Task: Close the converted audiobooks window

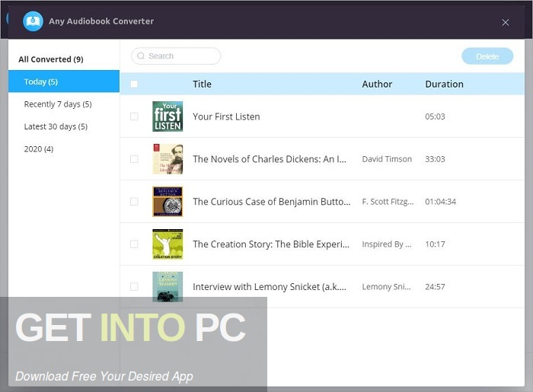Action: (x=505, y=22)
